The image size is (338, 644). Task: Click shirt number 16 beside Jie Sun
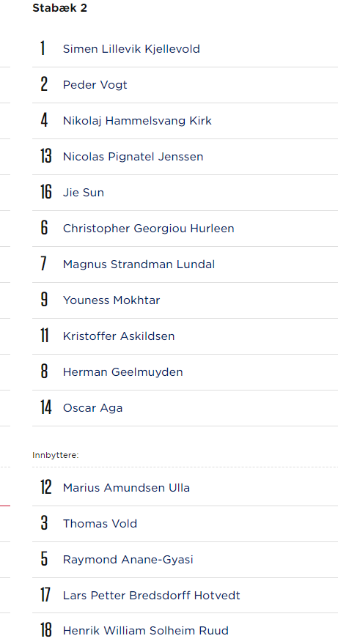46,192
